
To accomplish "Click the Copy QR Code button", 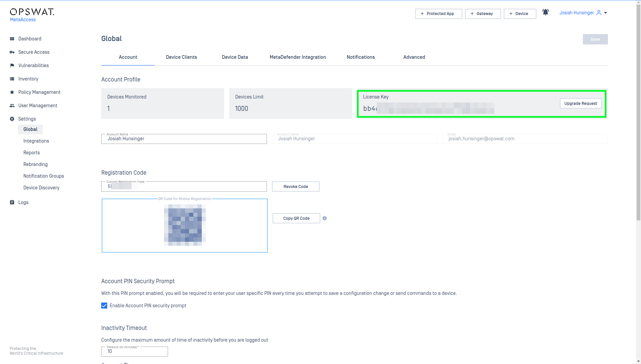I will click(x=296, y=218).
